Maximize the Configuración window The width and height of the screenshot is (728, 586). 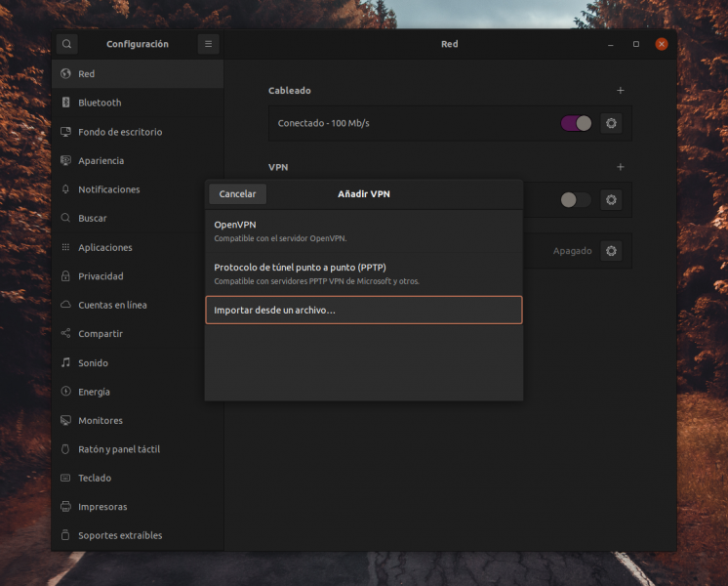pyautogui.click(x=636, y=44)
